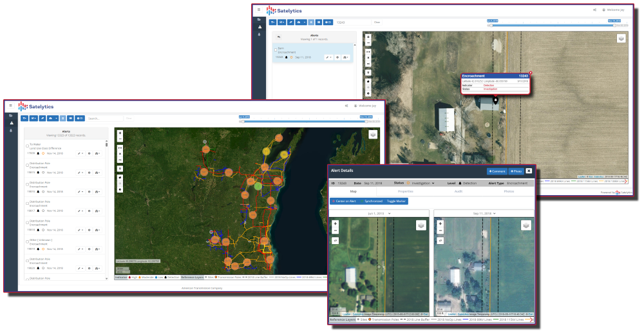Open Welcome Jay user menu in barn window
Screen dimensions: 644x333
coord(613,10)
